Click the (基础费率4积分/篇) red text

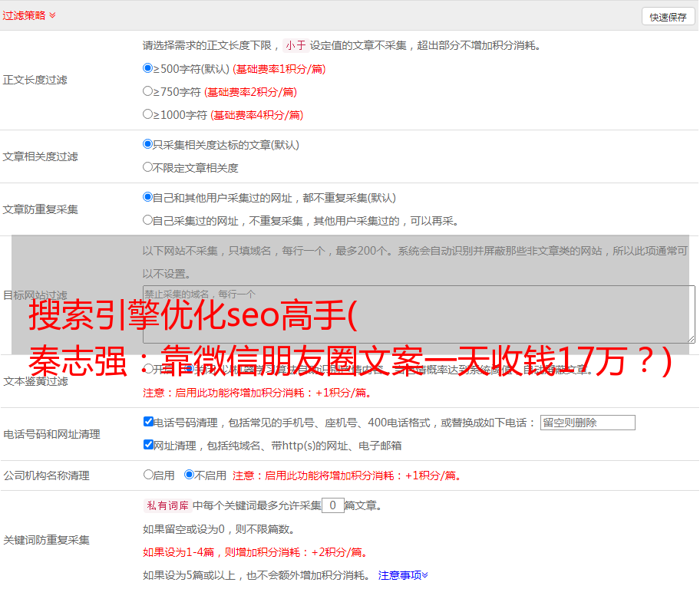256,115
